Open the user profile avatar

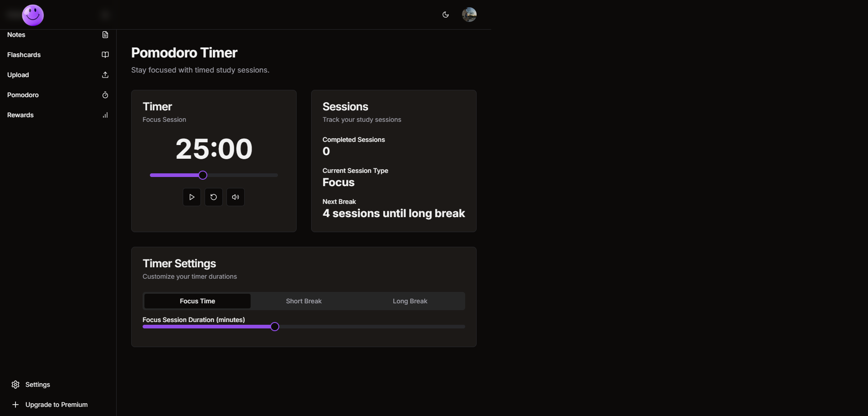[x=469, y=15]
